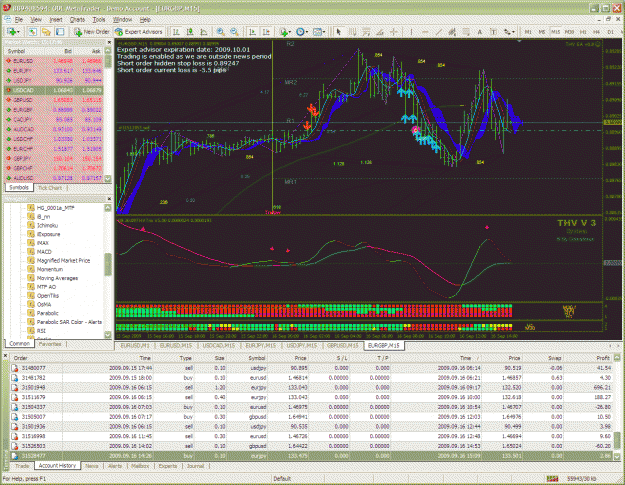Viewport: 625px width, 485px height.
Task: Open the Experts tab in terminal
Action: click(168, 465)
